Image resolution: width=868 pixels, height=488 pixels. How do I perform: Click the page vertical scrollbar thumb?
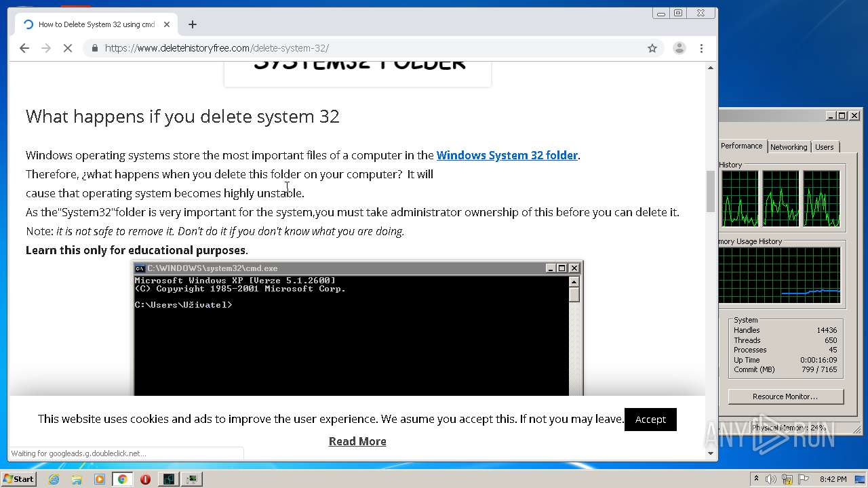click(711, 191)
